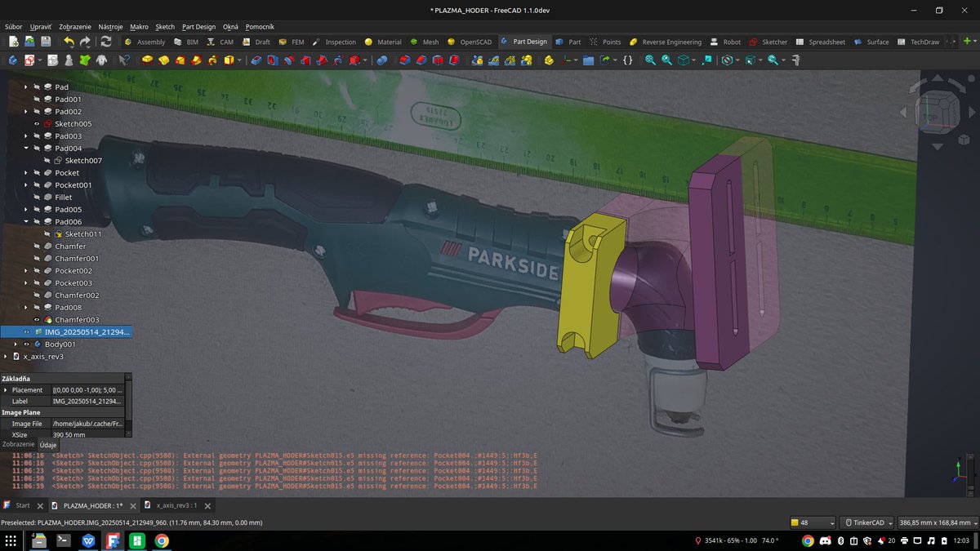
Task: Toggle visibility of Pocket002
Action: coord(37,271)
